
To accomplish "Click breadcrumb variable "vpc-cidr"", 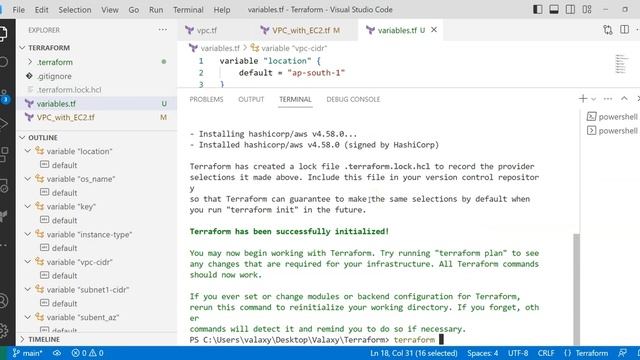I will pos(289,48).
